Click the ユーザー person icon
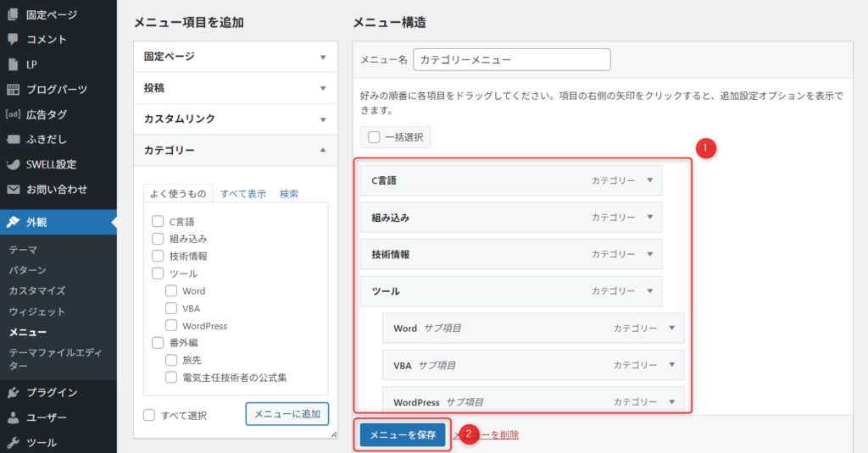The image size is (868, 453). pos(13,417)
